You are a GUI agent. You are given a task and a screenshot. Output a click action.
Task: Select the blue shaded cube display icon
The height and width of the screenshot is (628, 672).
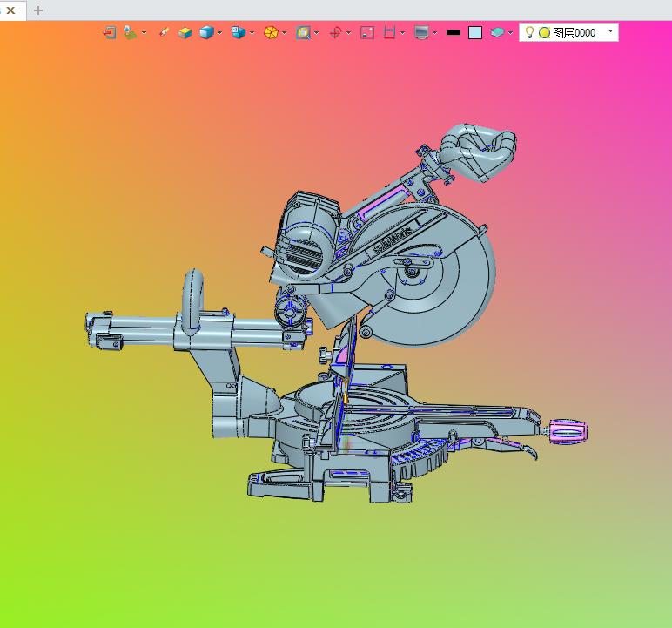point(207,32)
